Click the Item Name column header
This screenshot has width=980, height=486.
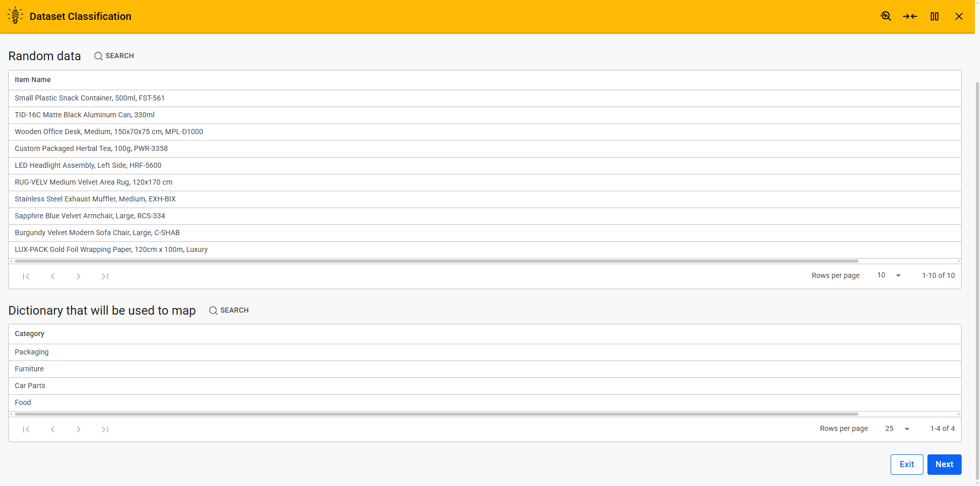click(33, 80)
